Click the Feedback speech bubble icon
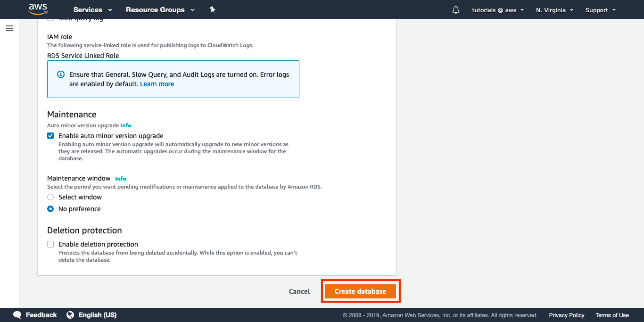The width and height of the screenshot is (644, 322). pyautogui.click(x=17, y=315)
